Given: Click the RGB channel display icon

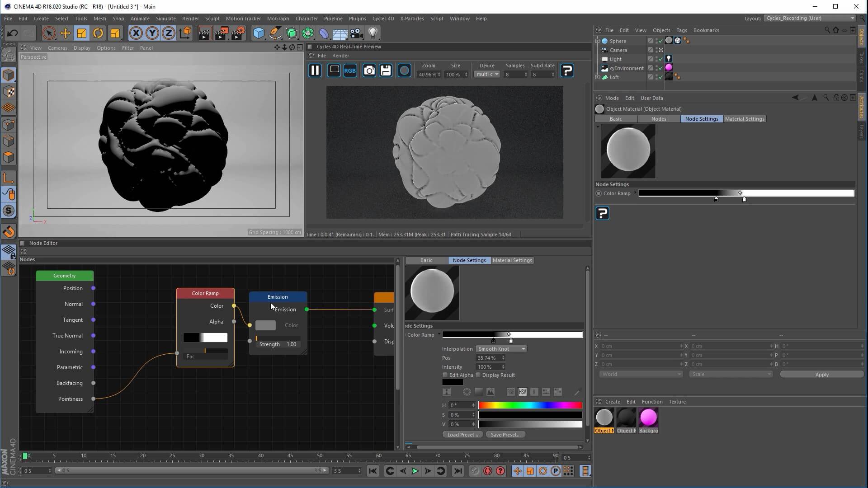Looking at the screenshot, I should pos(350,70).
